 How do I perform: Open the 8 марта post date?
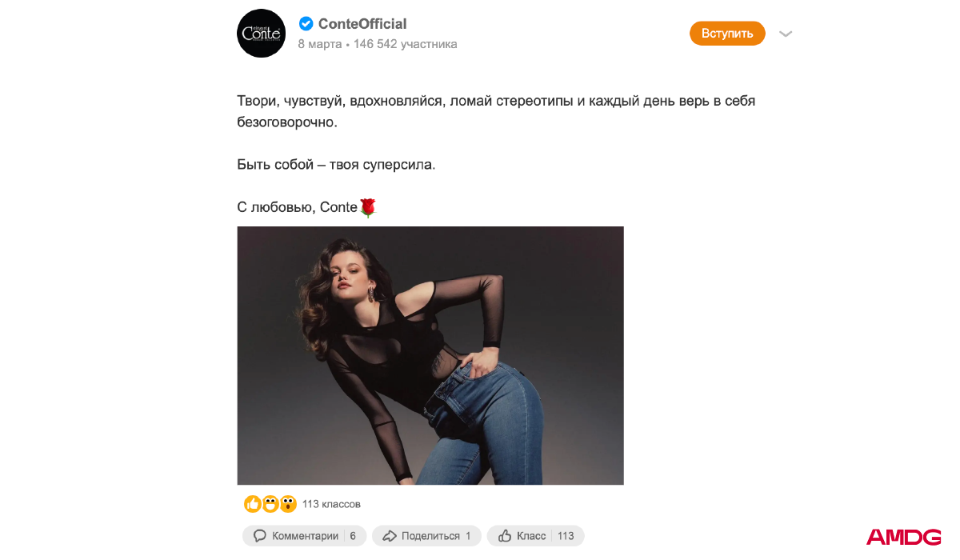(x=320, y=44)
